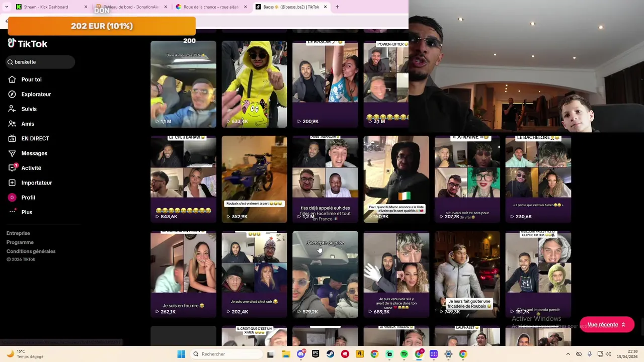
Task: Open the LE RASOIR video 200,9K
Action: pyautogui.click(x=325, y=84)
